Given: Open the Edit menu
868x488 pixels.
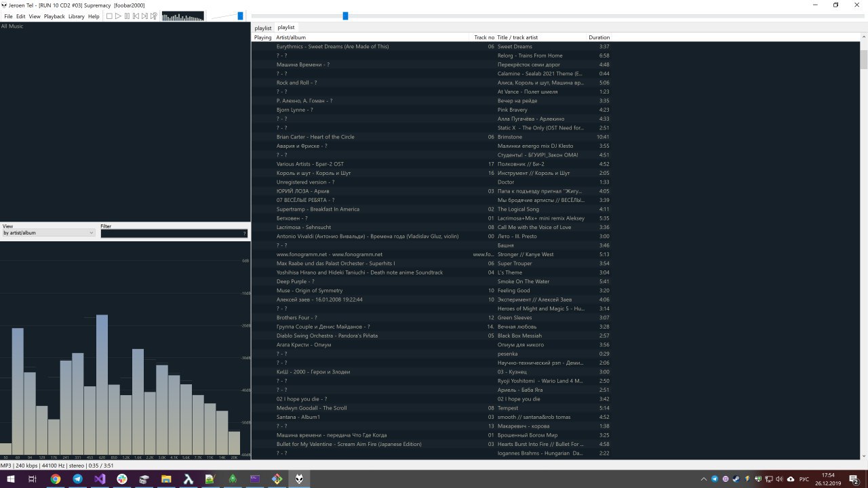Looking at the screenshot, I should tap(21, 16).
